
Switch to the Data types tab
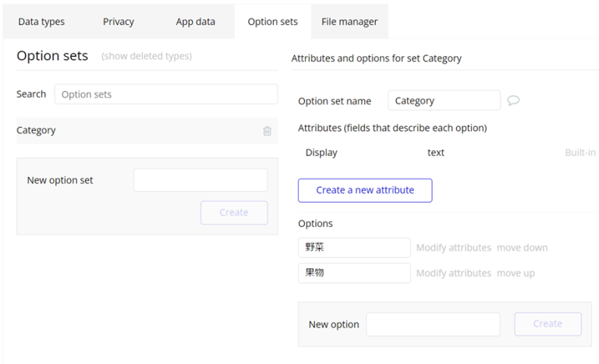pos(41,22)
